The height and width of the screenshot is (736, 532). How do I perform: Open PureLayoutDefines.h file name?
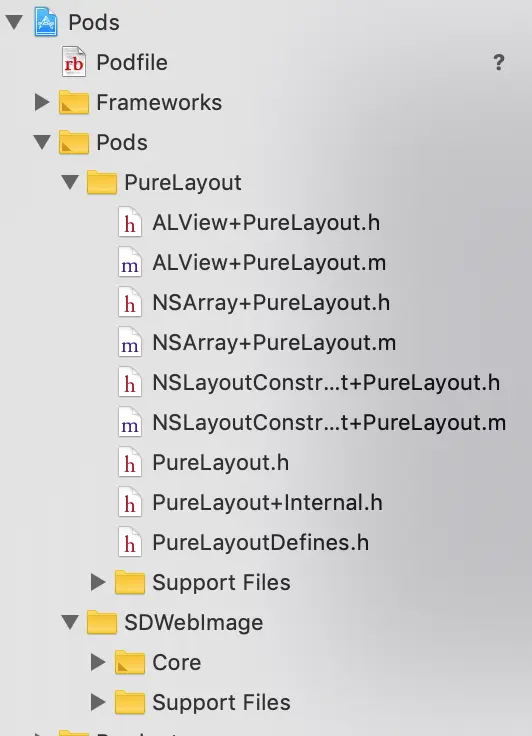click(x=261, y=543)
